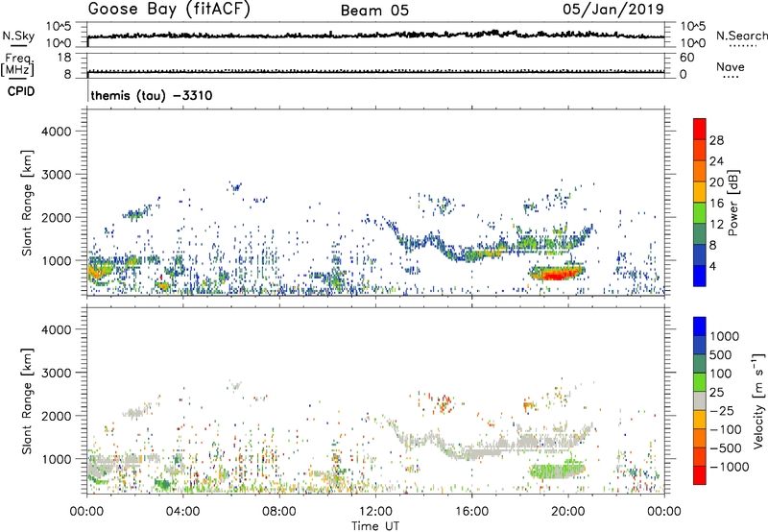Click the 'Velocity [m s-1]' colorbar title
The image size is (768, 532).
coord(758,400)
